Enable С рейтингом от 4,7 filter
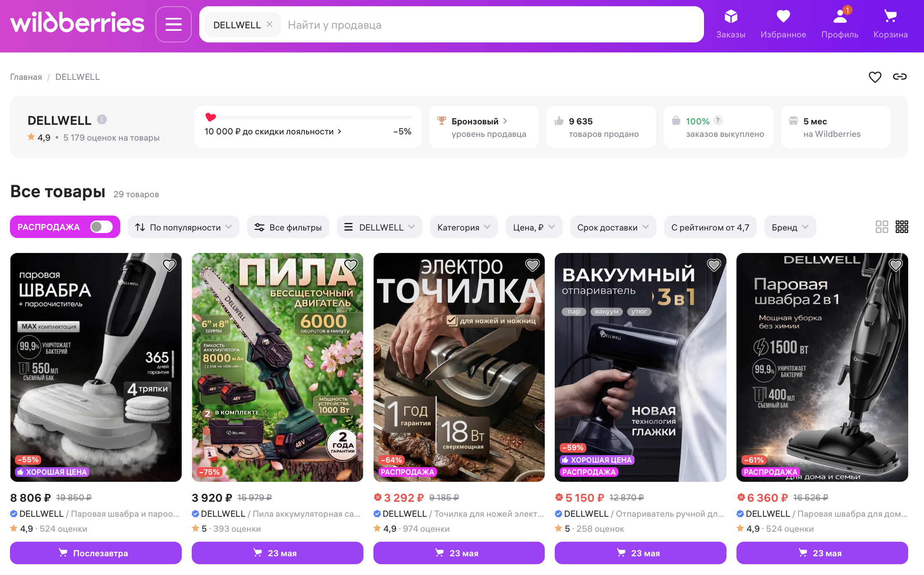Viewport: 924px width, 575px height. 710,227
